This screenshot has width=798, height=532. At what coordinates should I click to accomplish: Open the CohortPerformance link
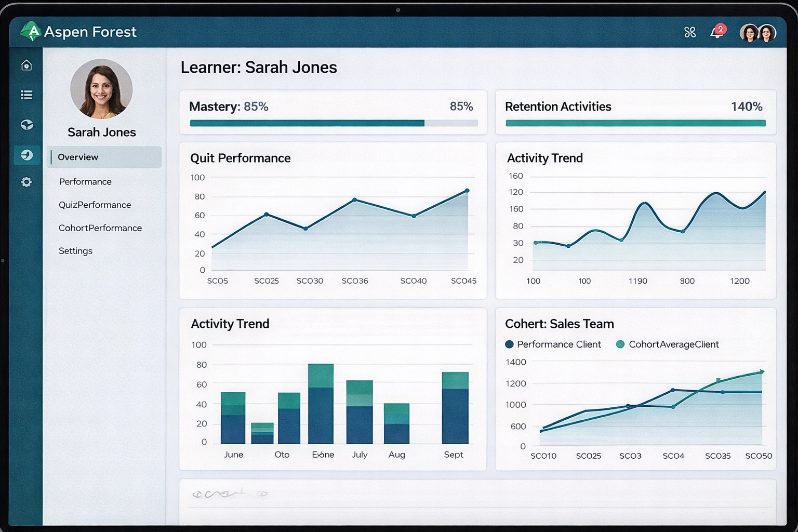point(100,228)
